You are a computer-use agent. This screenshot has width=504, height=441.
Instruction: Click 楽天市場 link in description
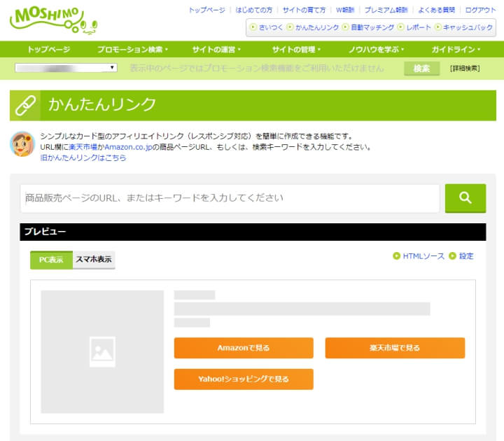(83, 147)
